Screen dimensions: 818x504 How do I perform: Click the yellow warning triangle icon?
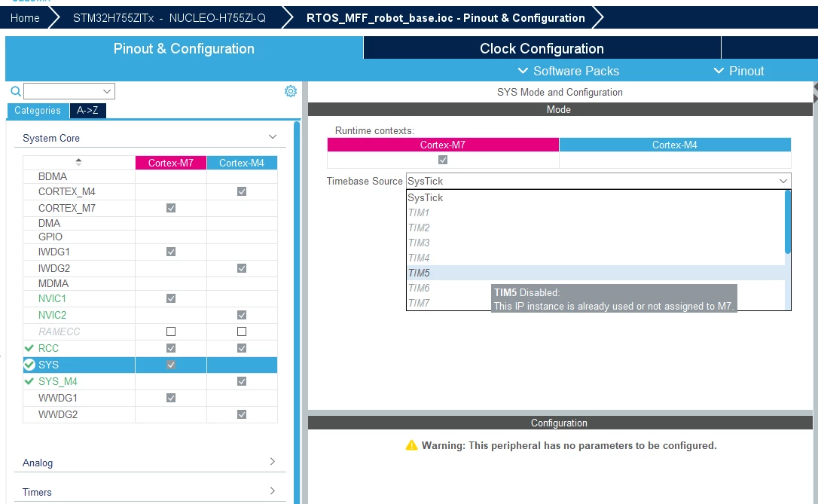pyautogui.click(x=411, y=445)
